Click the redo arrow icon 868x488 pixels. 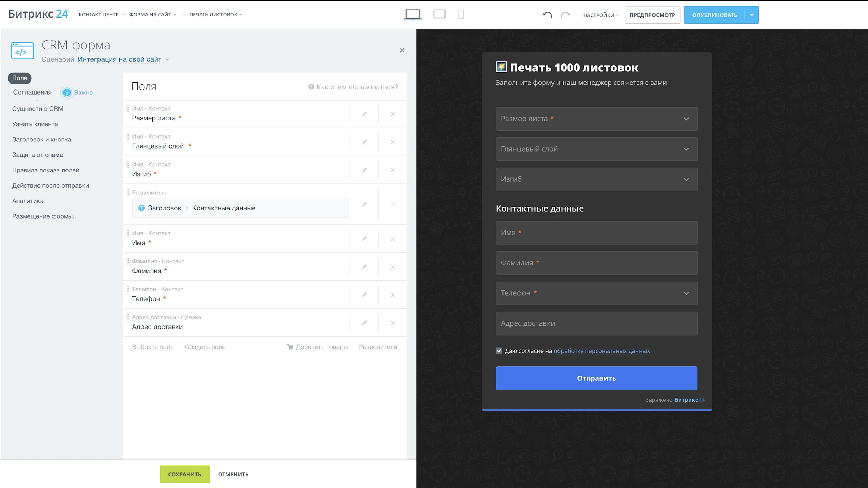pos(565,15)
